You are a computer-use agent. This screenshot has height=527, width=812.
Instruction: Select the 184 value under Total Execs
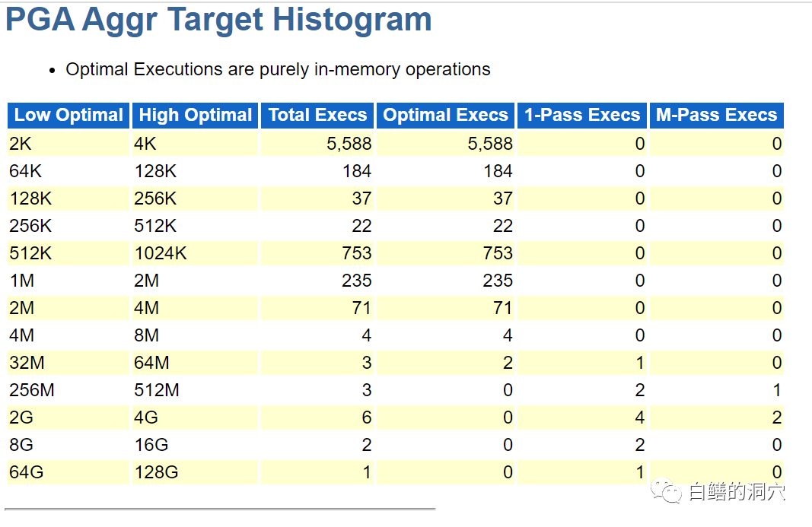coord(357,171)
